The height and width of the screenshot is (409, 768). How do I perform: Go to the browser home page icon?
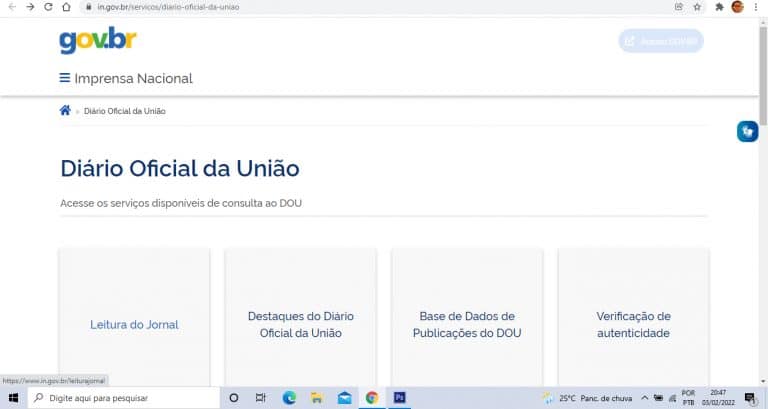coord(66,7)
